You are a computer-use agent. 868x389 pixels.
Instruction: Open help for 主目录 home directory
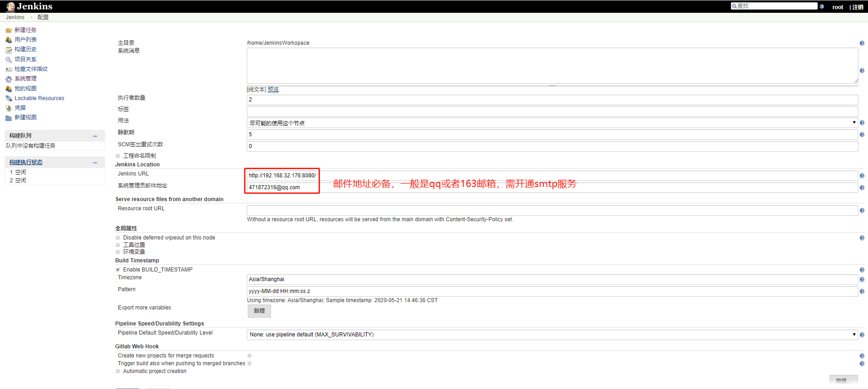click(x=862, y=43)
